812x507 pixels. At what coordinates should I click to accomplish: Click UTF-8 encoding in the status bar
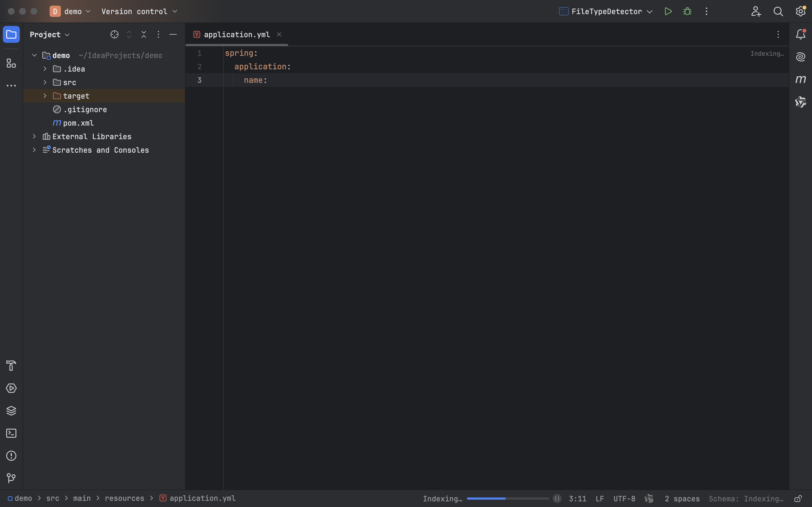pyautogui.click(x=624, y=499)
